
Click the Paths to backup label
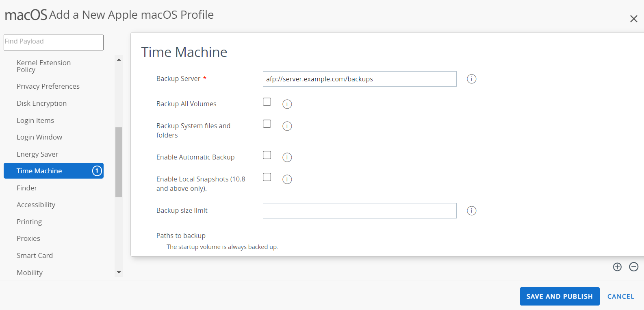point(181,236)
